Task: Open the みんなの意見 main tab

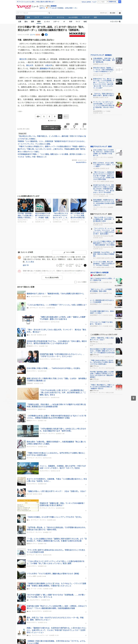Action: tap(73, 17)
